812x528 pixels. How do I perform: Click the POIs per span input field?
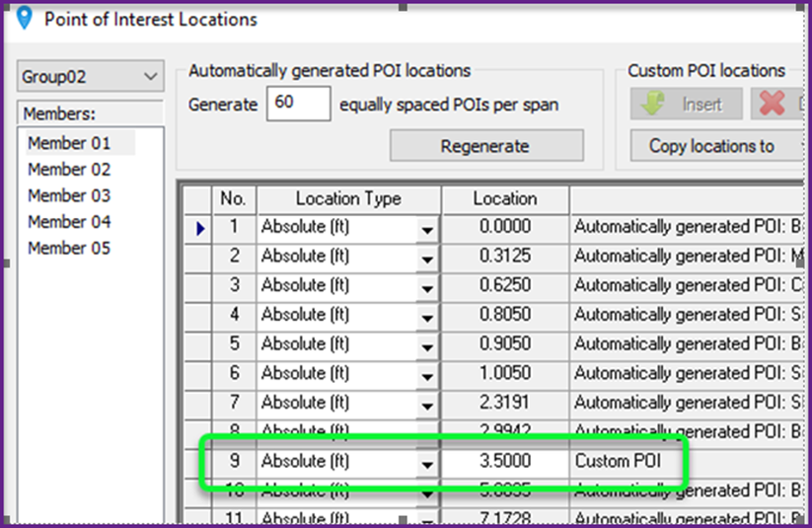coord(298,105)
